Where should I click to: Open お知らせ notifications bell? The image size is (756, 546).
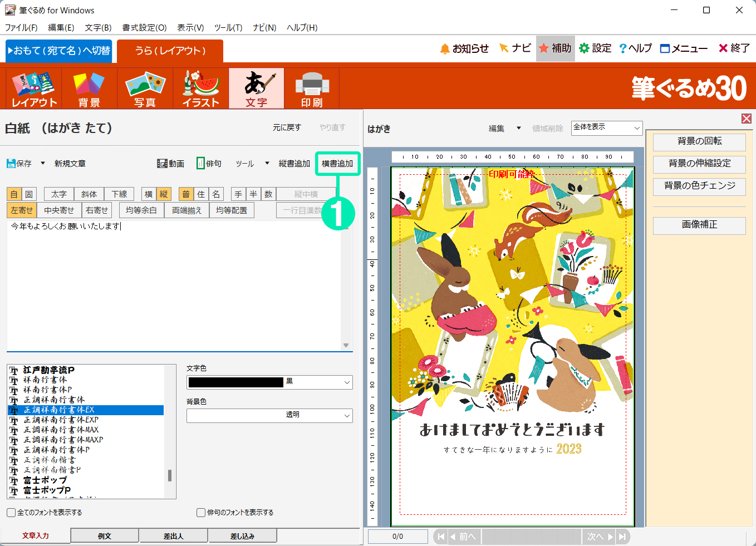445,49
